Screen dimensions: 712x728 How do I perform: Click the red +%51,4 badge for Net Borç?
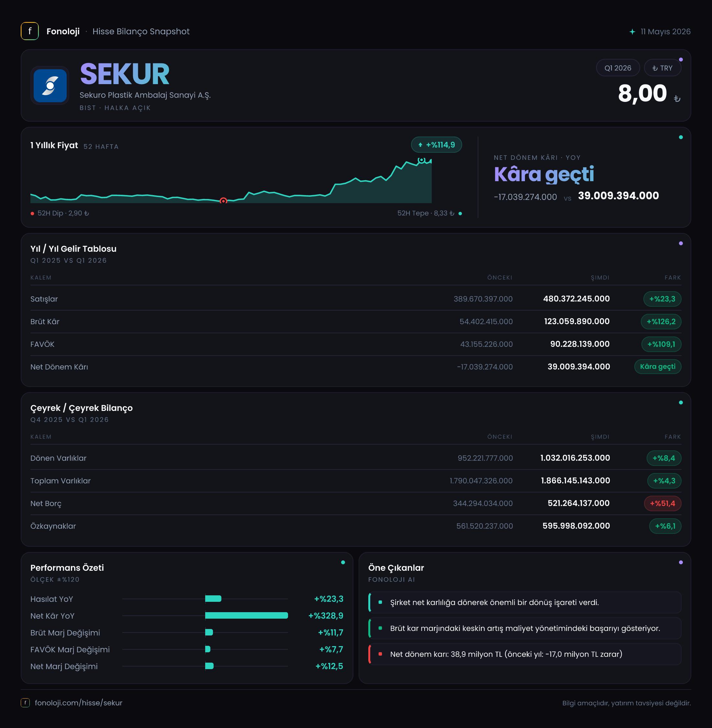click(x=662, y=504)
